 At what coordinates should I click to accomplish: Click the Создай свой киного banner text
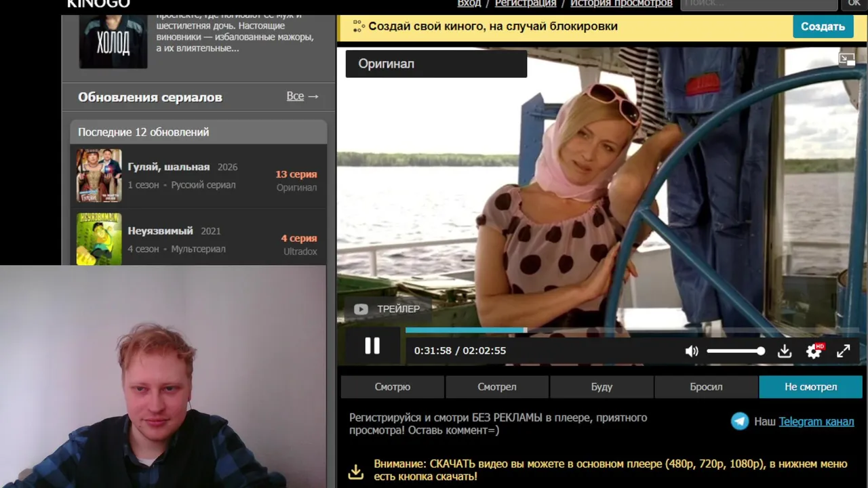point(493,26)
